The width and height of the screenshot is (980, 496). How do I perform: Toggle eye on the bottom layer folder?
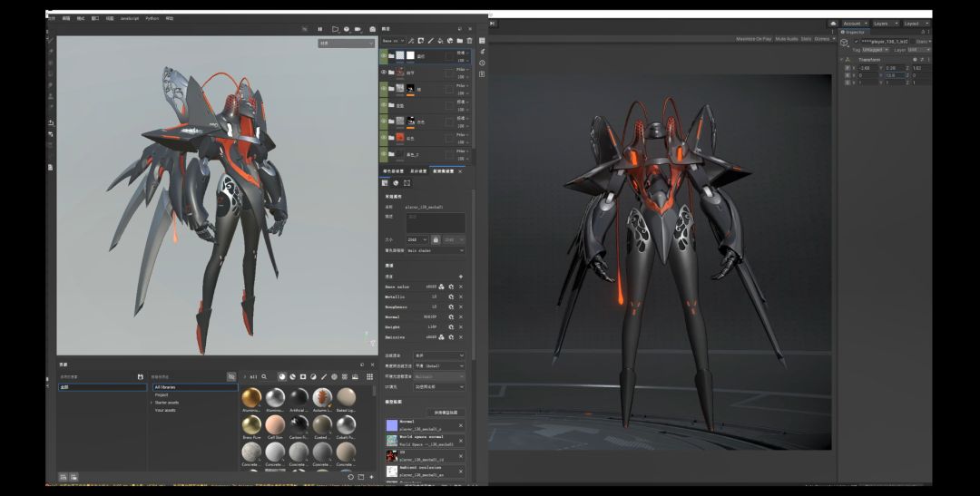point(384,153)
